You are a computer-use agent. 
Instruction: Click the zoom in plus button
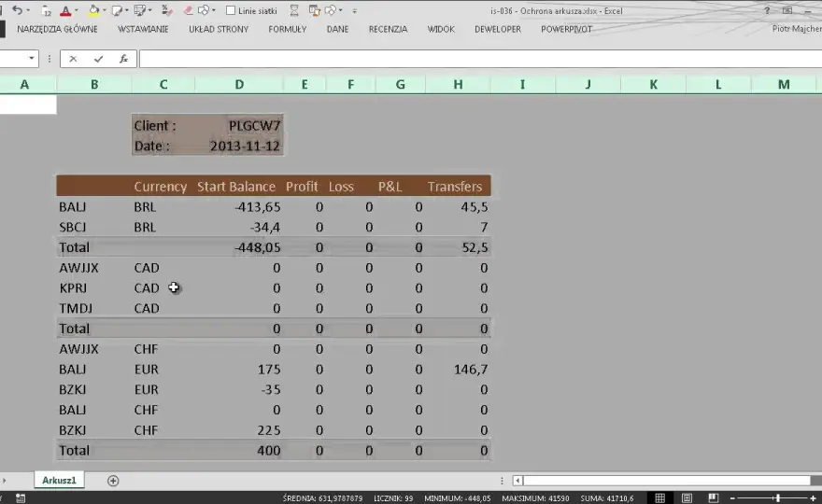pos(813,498)
